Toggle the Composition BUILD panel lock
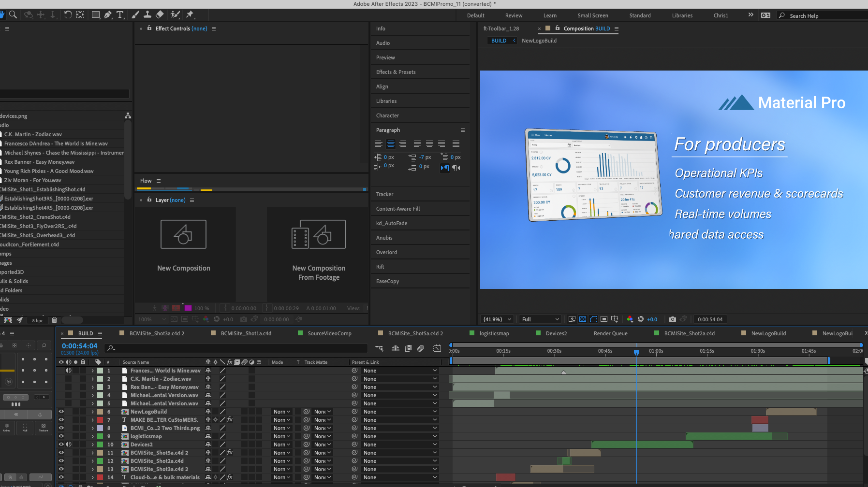This screenshot has height=487, width=868. point(558,28)
